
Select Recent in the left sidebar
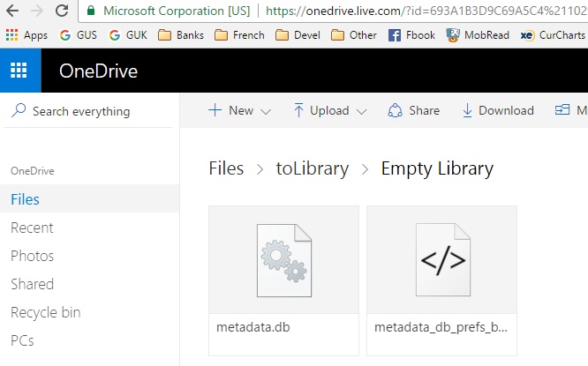32,228
